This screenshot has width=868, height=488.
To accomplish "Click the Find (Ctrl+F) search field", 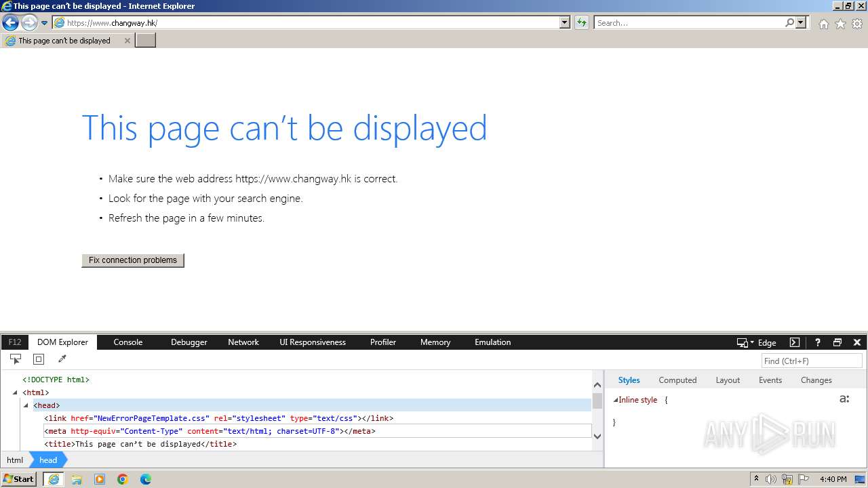I will pos(812,361).
